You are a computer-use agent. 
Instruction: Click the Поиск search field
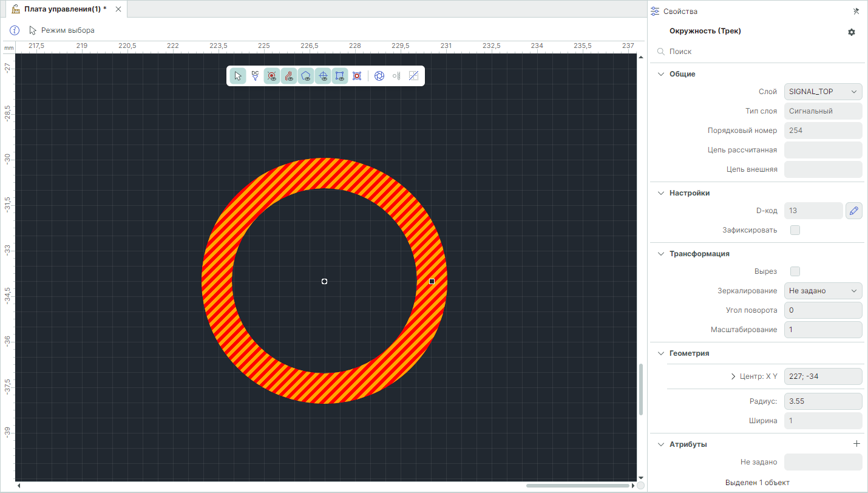coord(759,52)
